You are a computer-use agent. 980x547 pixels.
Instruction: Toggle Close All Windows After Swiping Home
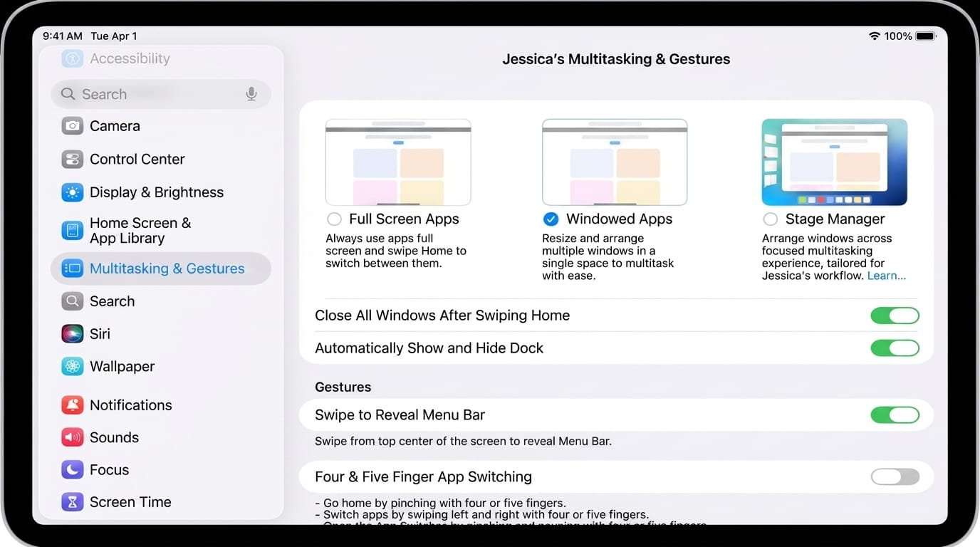pyautogui.click(x=895, y=316)
